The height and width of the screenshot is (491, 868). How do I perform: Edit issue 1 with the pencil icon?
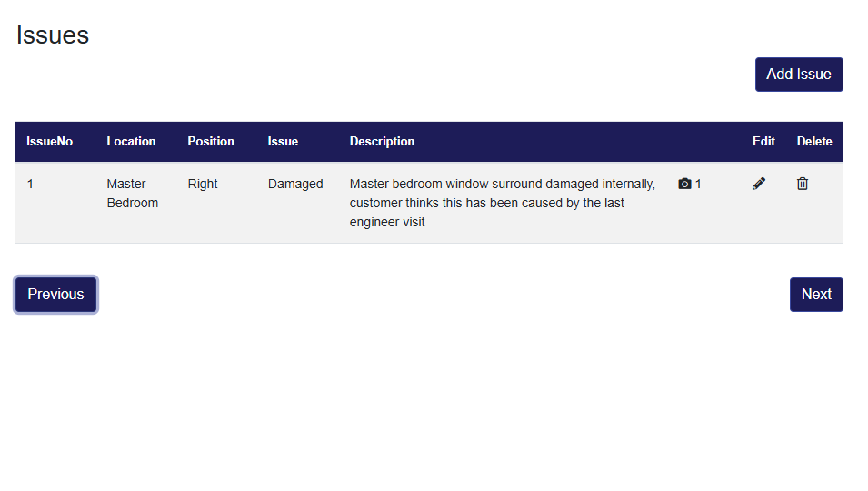[x=759, y=184]
